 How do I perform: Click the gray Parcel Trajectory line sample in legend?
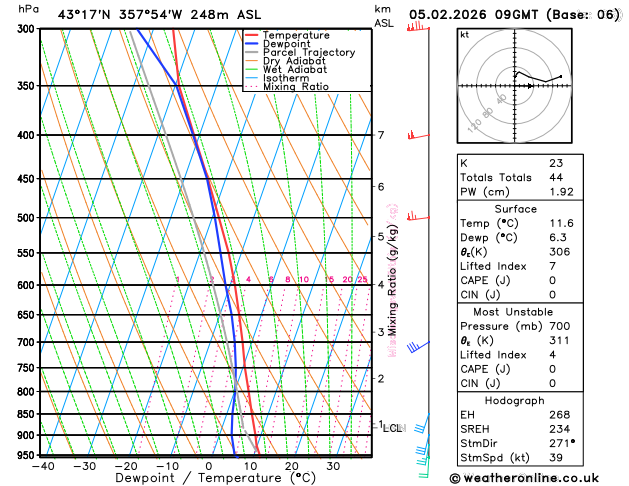click(252, 53)
